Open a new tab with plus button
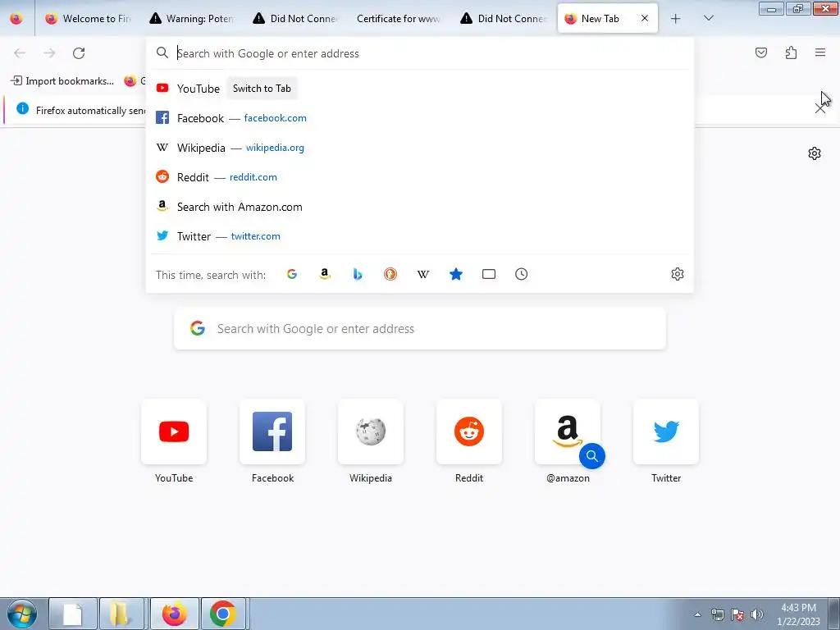The image size is (840, 630). tap(676, 19)
